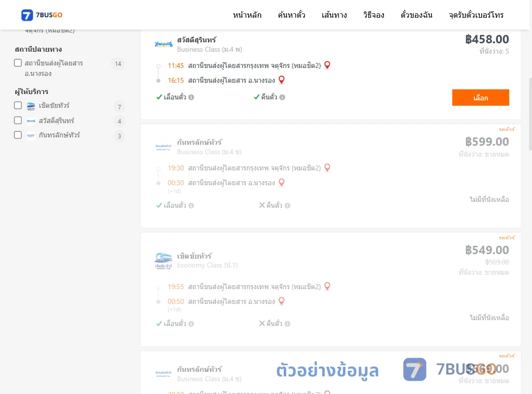
Task: Click 19:30 departure time
Action: pos(176,168)
